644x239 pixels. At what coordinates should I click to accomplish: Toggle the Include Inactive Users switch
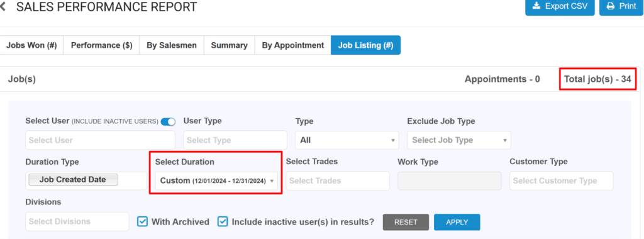coord(168,121)
